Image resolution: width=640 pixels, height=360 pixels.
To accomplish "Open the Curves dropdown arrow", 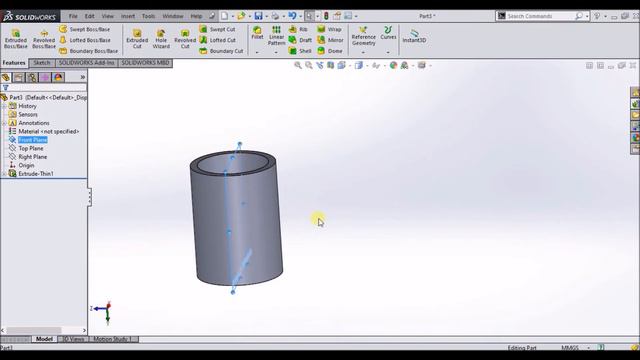I will tap(388, 53).
